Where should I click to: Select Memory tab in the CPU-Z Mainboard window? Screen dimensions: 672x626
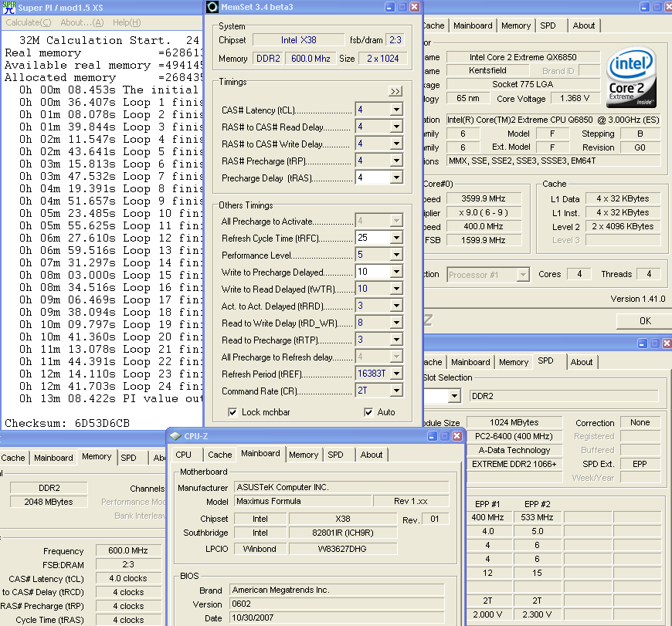(x=304, y=455)
